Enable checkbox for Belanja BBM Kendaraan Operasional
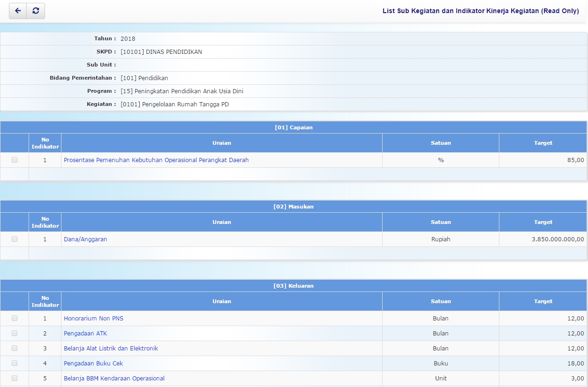The height and width of the screenshot is (387, 588). (x=15, y=378)
